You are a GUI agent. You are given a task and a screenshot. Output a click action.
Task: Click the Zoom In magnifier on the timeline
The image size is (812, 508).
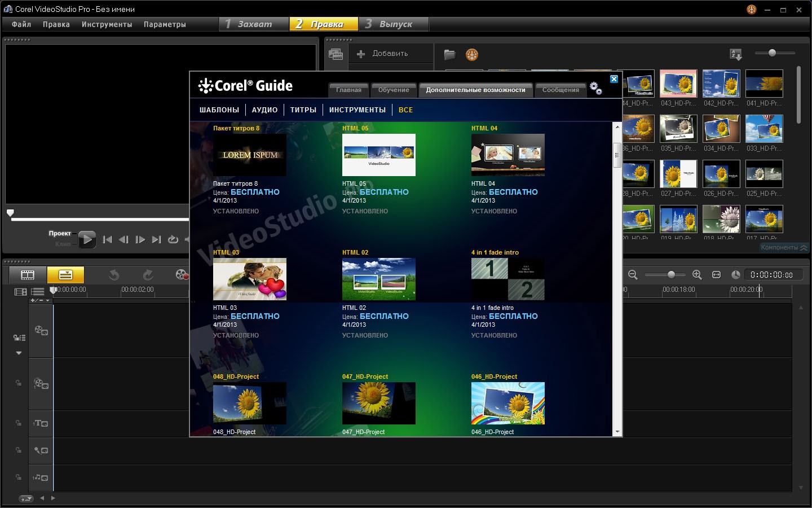[696, 275]
